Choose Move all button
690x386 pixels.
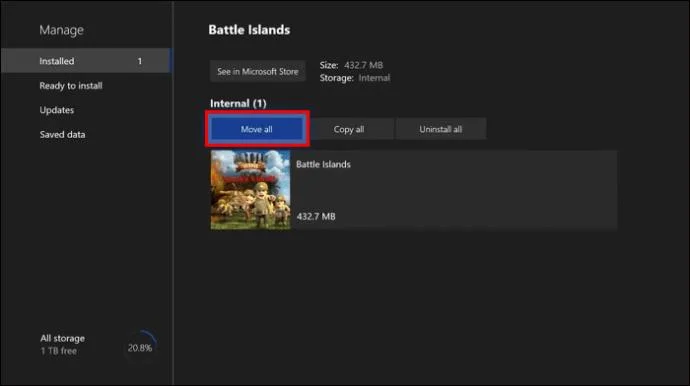click(257, 129)
